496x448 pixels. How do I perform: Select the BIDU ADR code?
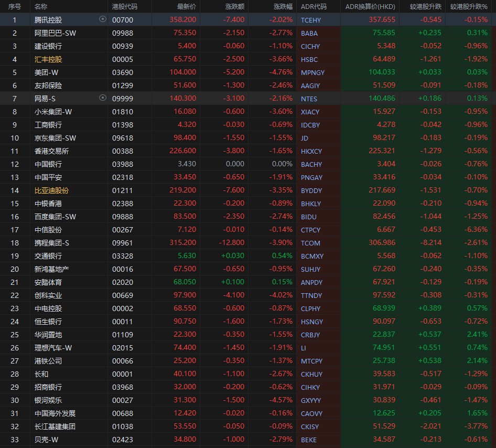click(x=308, y=217)
